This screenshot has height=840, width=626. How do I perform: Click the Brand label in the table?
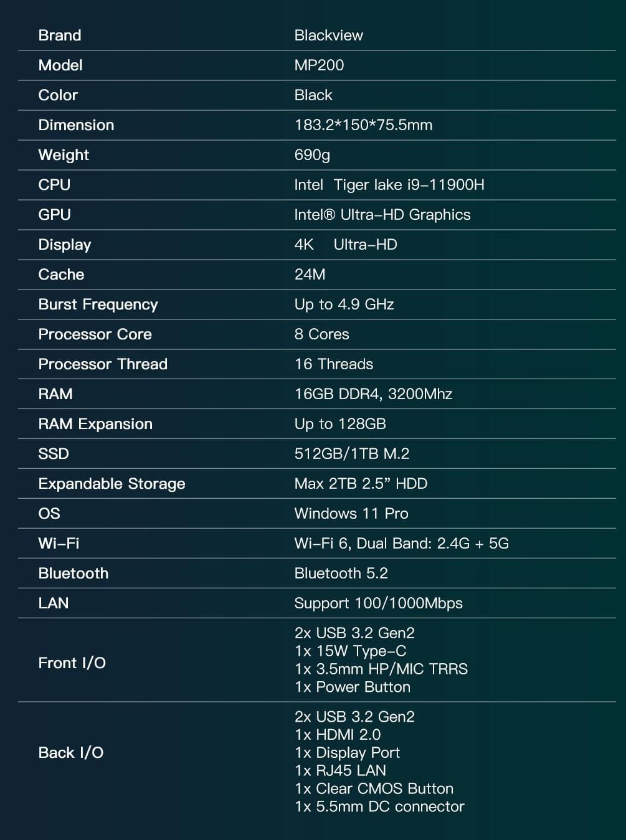click(x=60, y=35)
